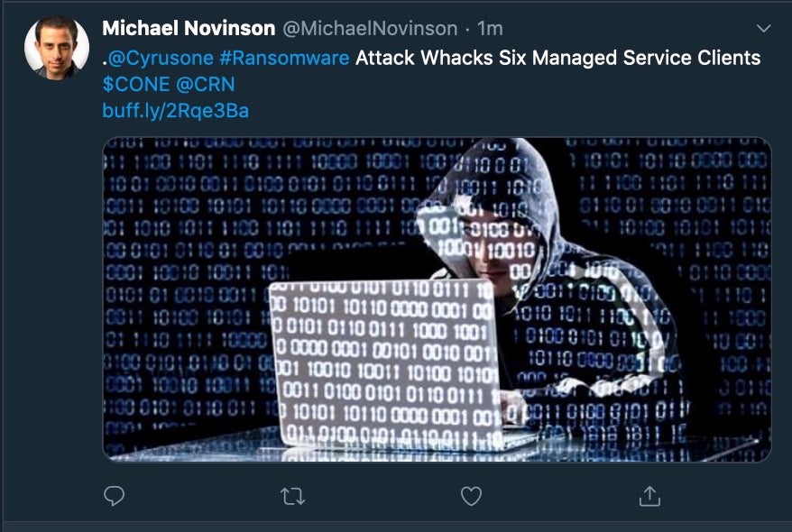
Task: Open the tweet via the 1m timestamp
Action: click(x=490, y=29)
